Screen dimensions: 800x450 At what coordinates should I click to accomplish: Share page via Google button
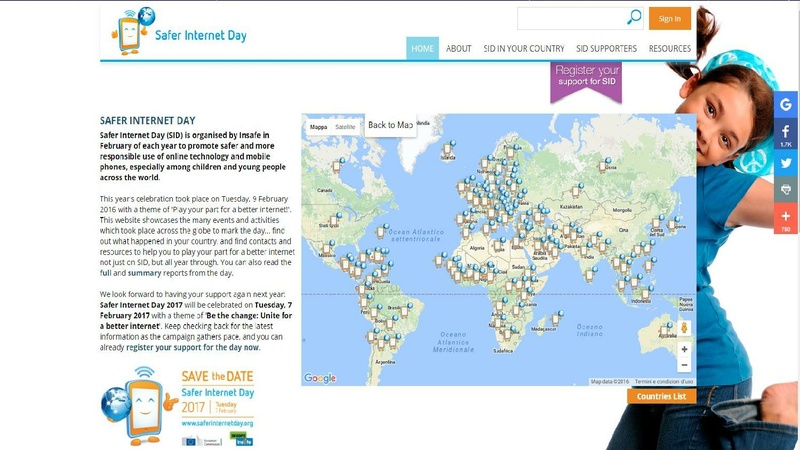[785, 104]
